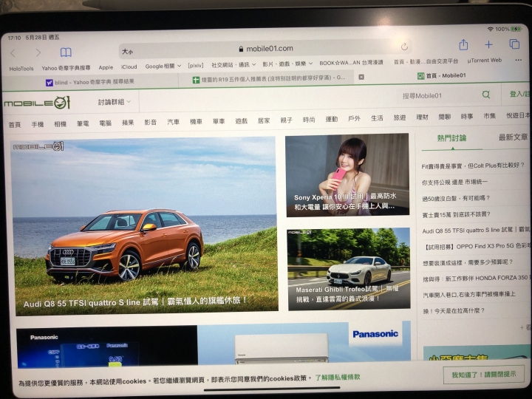The image size is (532, 399).
Task: Open the 相機 nav category
Action: click(x=60, y=124)
